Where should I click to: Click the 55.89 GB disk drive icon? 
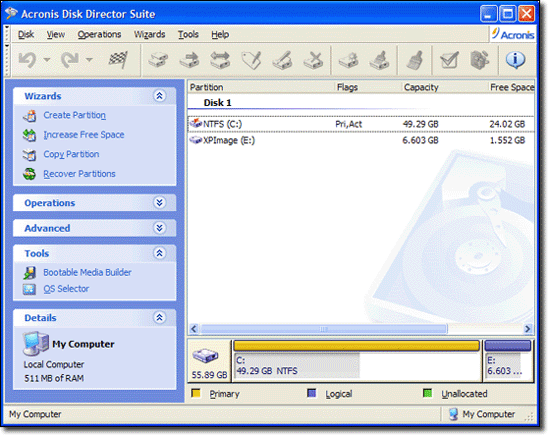[x=206, y=356]
